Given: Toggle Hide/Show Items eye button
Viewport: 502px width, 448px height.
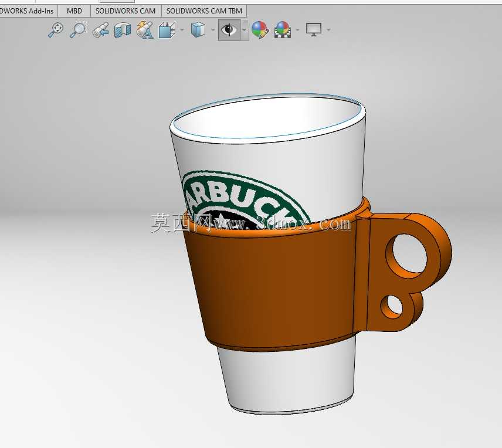Looking at the screenshot, I should tap(229, 30).
